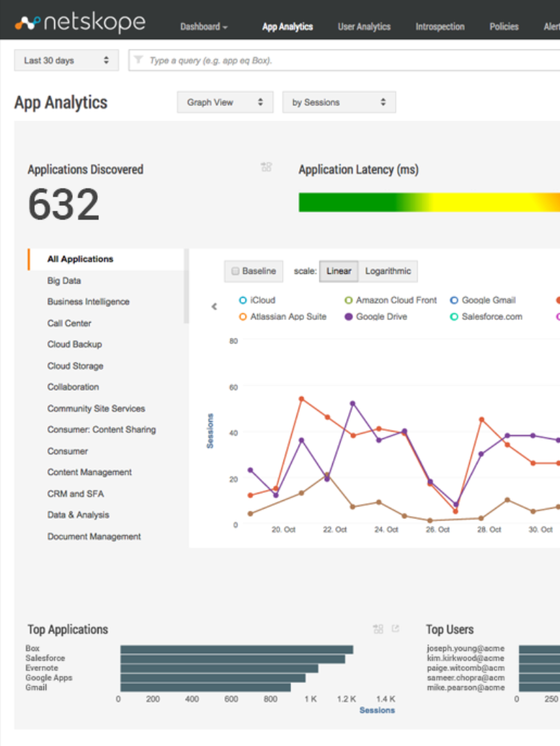The height and width of the screenshot is (746, 560).
Task: Select Data & Analysis category
Action: (x=78, y=515)
